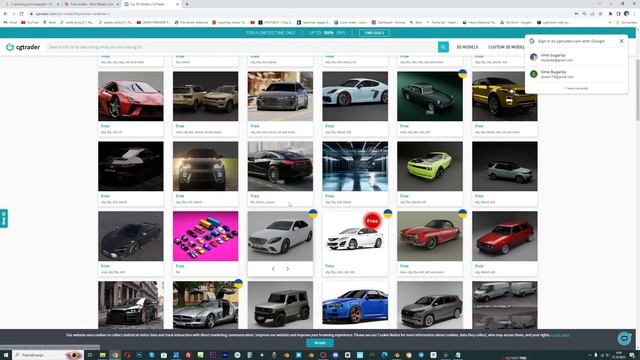Open the red supercar model thumbnail

coord(131,96)
